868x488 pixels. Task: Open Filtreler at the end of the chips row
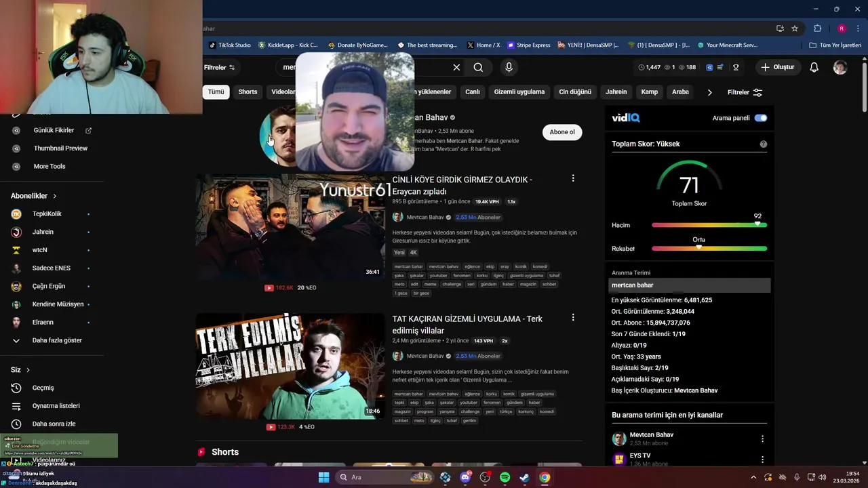pos(745,92)
